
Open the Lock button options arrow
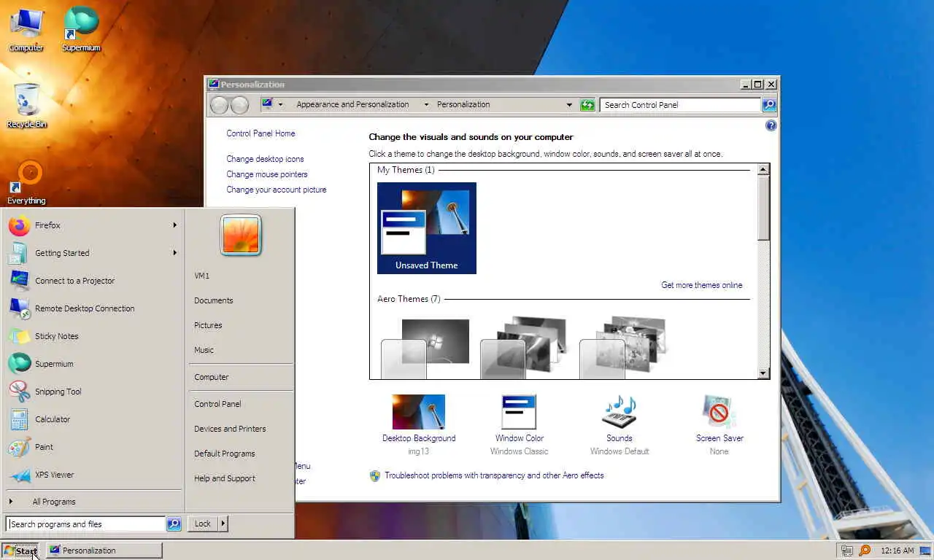tap(223, 524)
